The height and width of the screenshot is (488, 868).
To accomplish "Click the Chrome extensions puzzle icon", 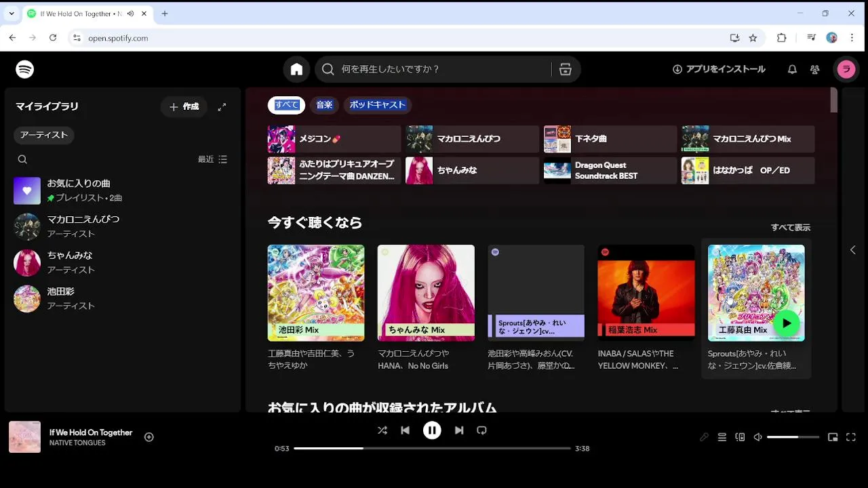I will tap(782, 38).
